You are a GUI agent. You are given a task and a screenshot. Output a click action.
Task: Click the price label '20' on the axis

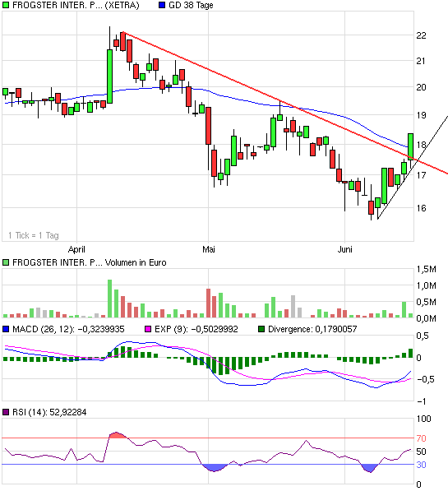pyautogui.click(x=422, y=87)
